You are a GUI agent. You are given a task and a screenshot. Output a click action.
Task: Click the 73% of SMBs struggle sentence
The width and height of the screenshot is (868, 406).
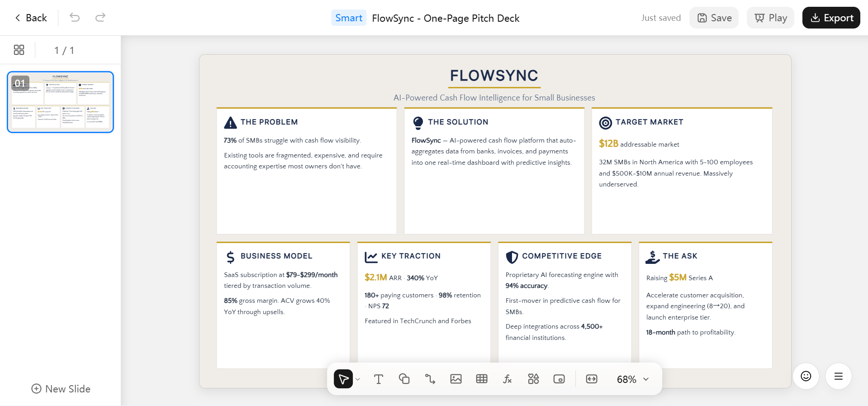tap(293, 141)
